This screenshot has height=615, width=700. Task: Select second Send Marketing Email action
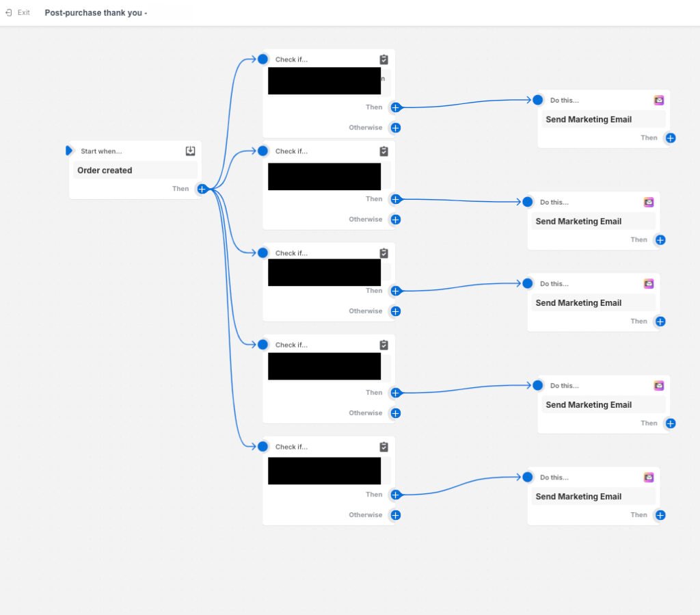(593, 221)
